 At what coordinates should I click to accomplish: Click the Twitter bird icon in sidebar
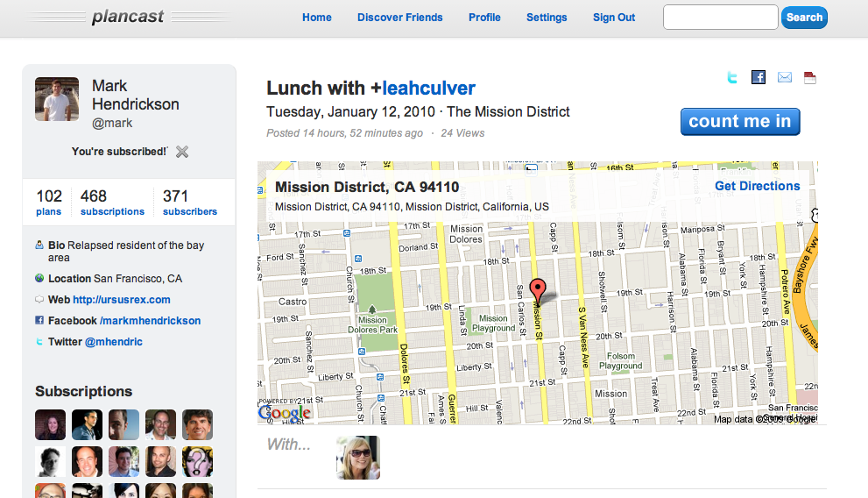point(39,342)
